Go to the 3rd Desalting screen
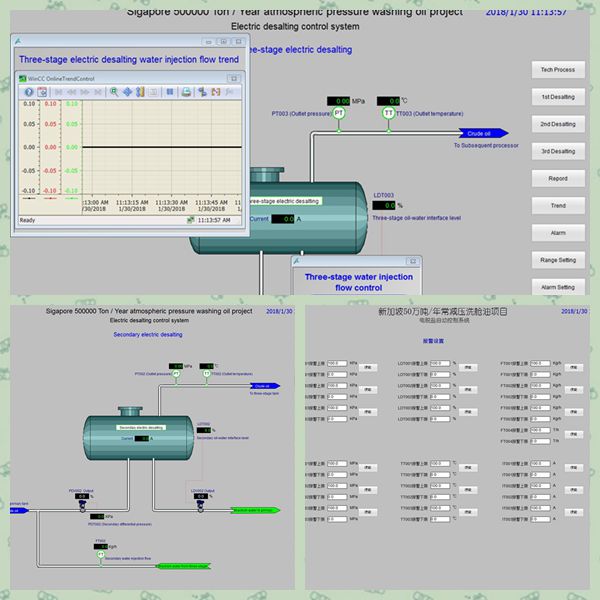600x600 pixels. point(557,151)
